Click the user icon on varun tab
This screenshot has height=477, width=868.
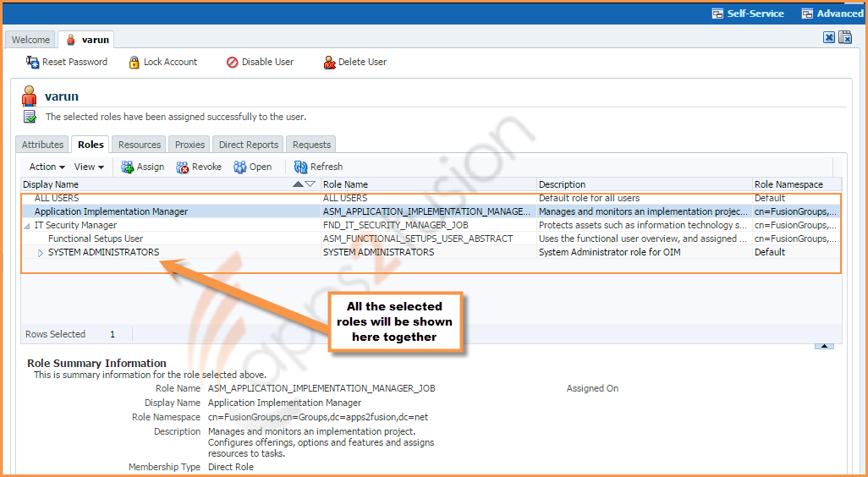(x=71, y=40)
